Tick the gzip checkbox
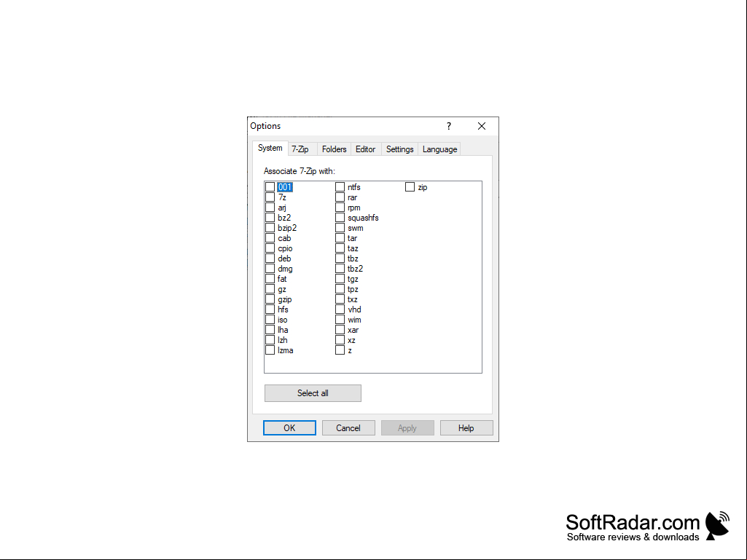747x560 pixels. 270,299
